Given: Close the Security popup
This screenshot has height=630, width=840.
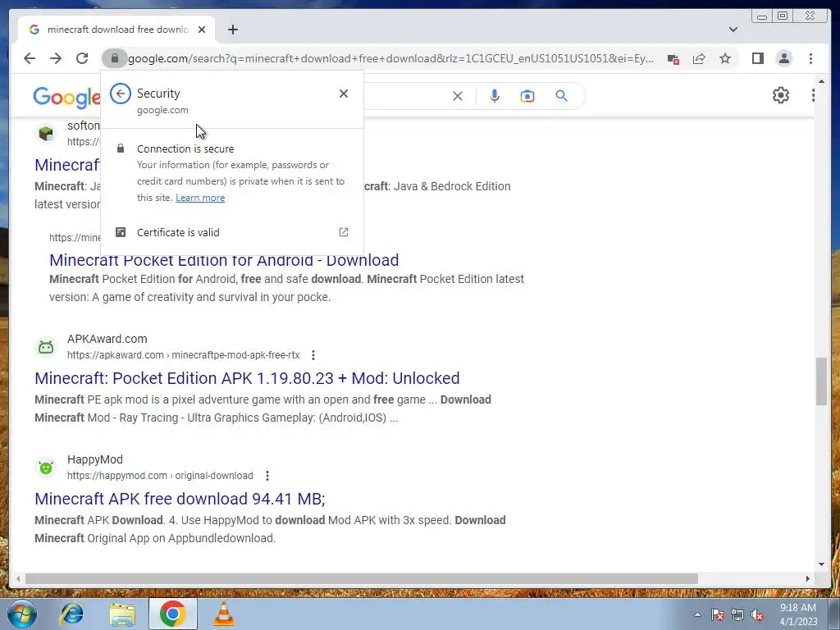Looking at the screenshot, I should coord(344,94).
